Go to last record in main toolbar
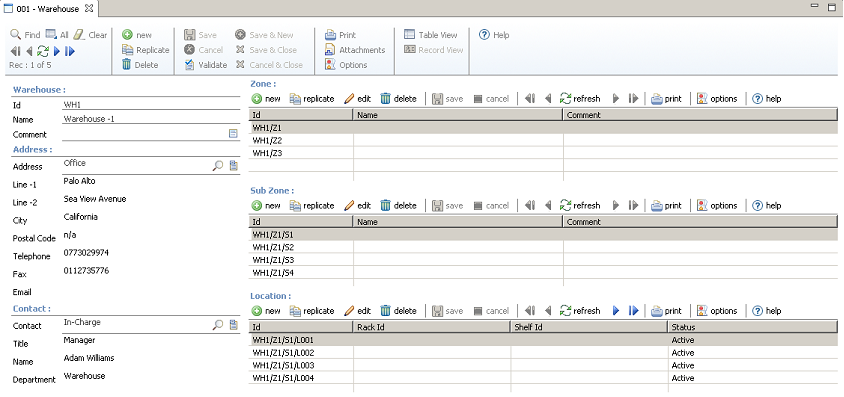 (x=70, y=51)
